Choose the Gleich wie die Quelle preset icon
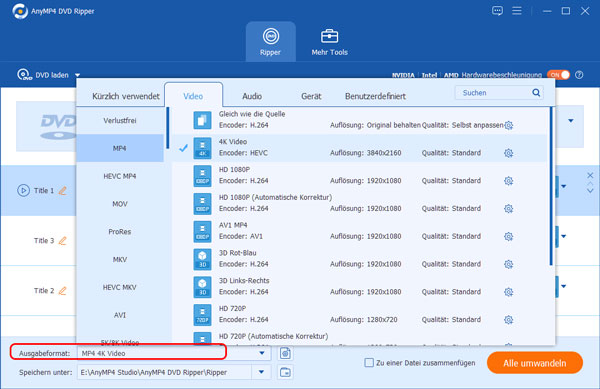The height and width of the screenshot is (389, 600). [202, 120]
